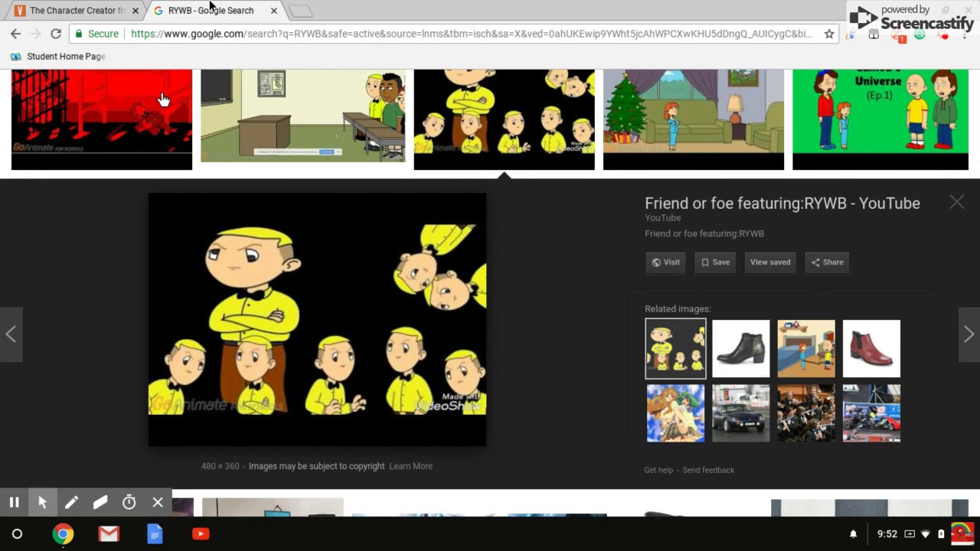Select the dark blue car related image

[741, 413]
